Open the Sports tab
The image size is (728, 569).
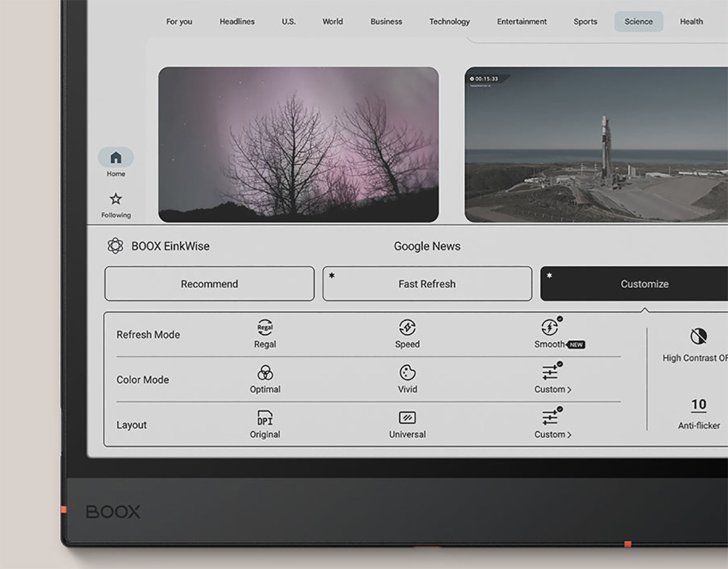(x=585, y=21)
